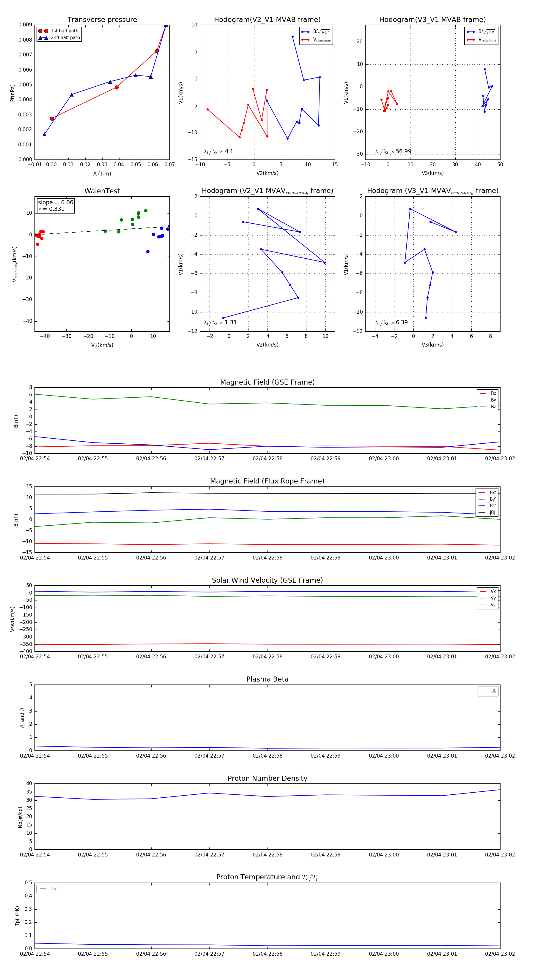Select the '|B|' legend entry in Flux Rope plot
This screenshot has height=980, width=535.
click(x=487, y=513)
